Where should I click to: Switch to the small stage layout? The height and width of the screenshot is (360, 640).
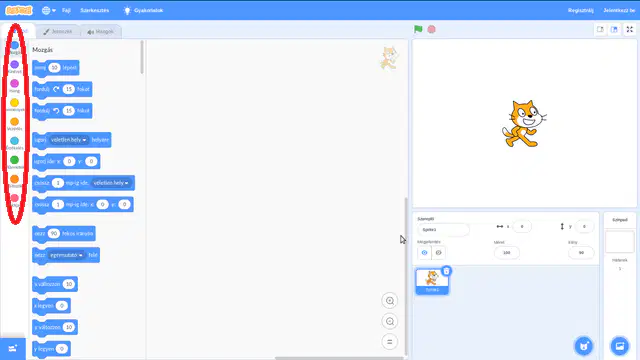(600, 29)
